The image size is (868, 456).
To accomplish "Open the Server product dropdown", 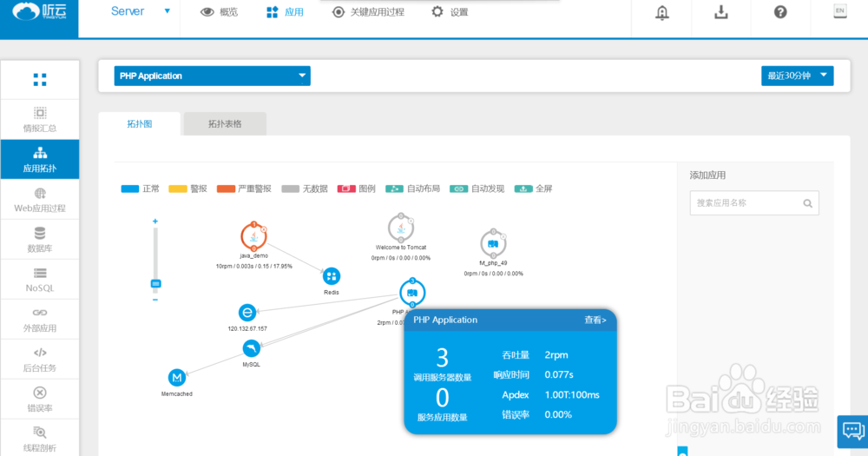I will [x=141, y=11].
